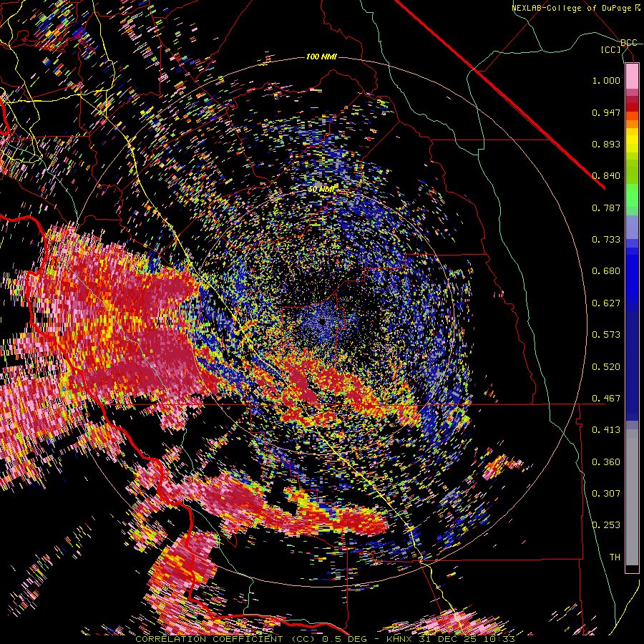Viewport: 644px width, 644px height.
Task: Click the 0.840 legend value
Action: [606, 176]
